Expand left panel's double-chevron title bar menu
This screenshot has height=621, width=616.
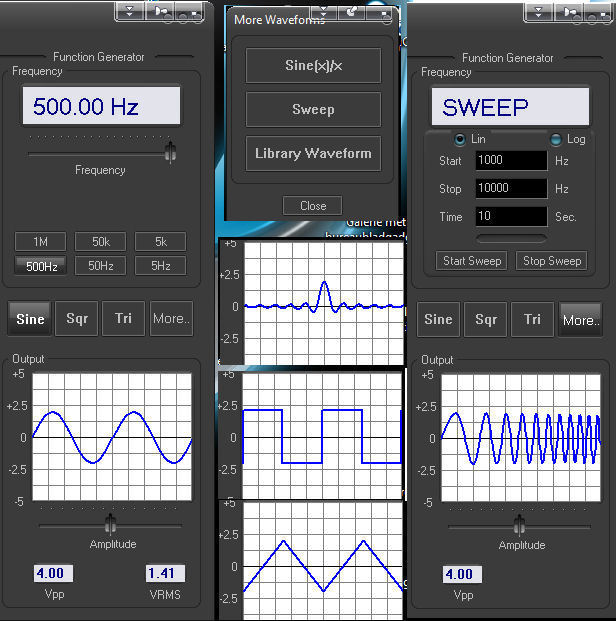[130, 11]
